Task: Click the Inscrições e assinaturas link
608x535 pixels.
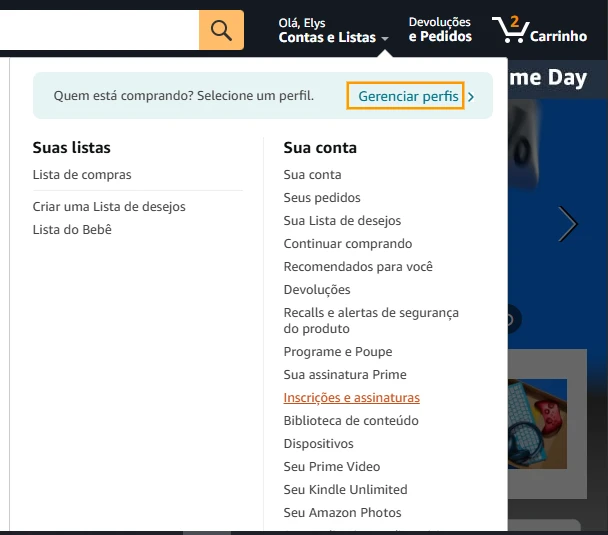Action: click(351, 398)
